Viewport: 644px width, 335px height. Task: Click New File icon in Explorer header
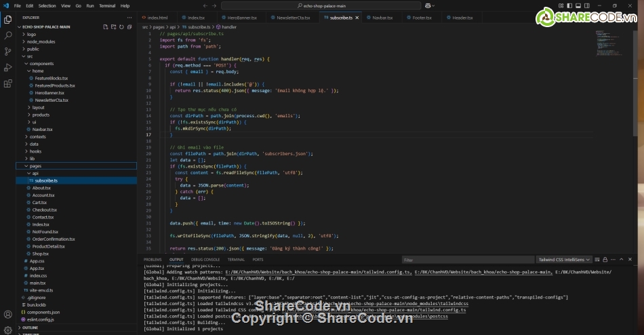click(106, 26)
